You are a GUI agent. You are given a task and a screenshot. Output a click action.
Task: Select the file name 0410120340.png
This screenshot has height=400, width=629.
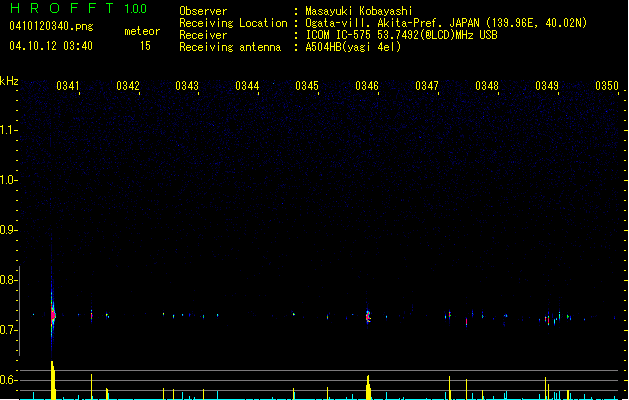[51, 26]
